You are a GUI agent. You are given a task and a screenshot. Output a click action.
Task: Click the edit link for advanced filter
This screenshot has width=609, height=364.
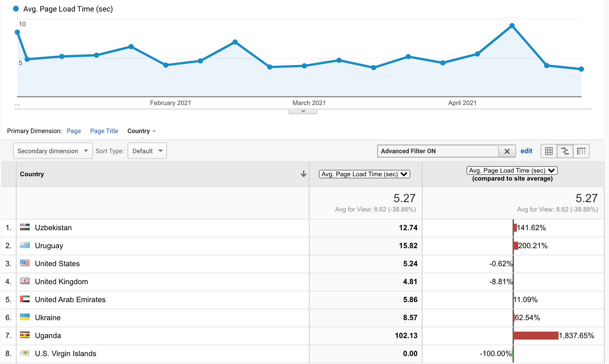click(526, 151)
